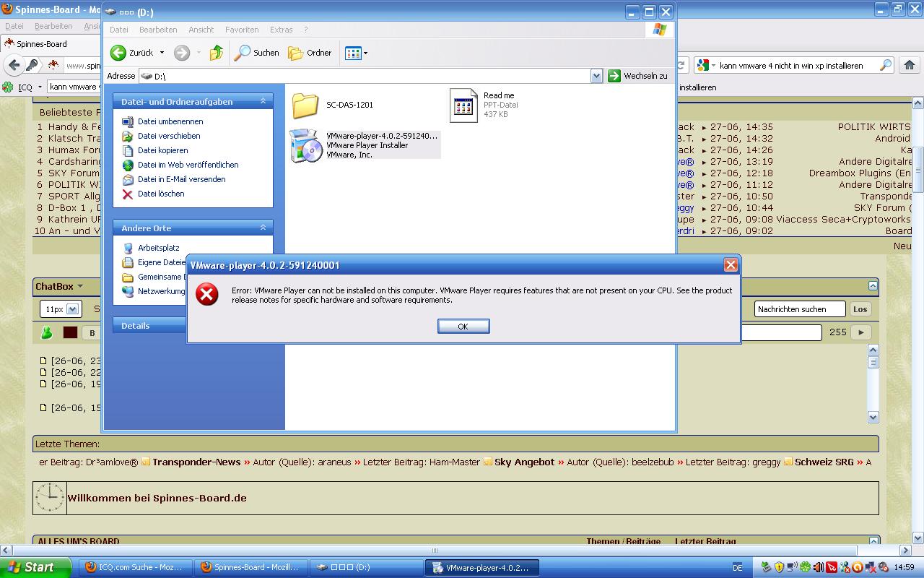Expand the address bar dropdown

tap(596, 76)
